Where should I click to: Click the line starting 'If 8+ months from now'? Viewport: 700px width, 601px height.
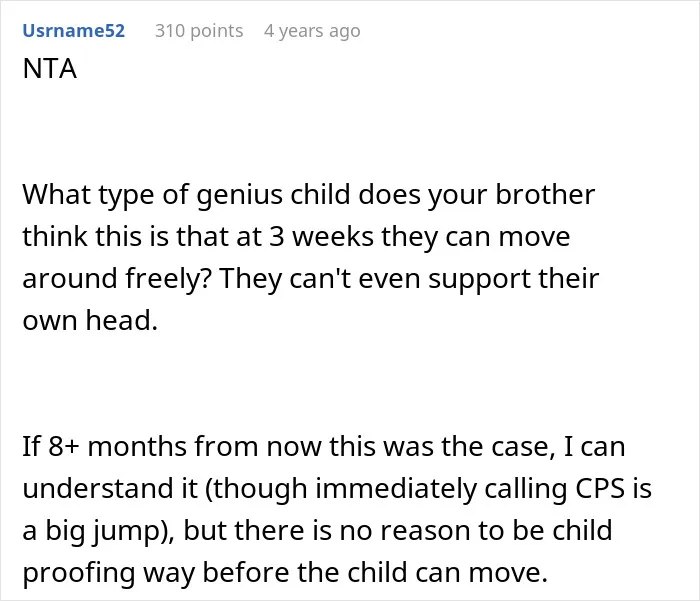324,447
